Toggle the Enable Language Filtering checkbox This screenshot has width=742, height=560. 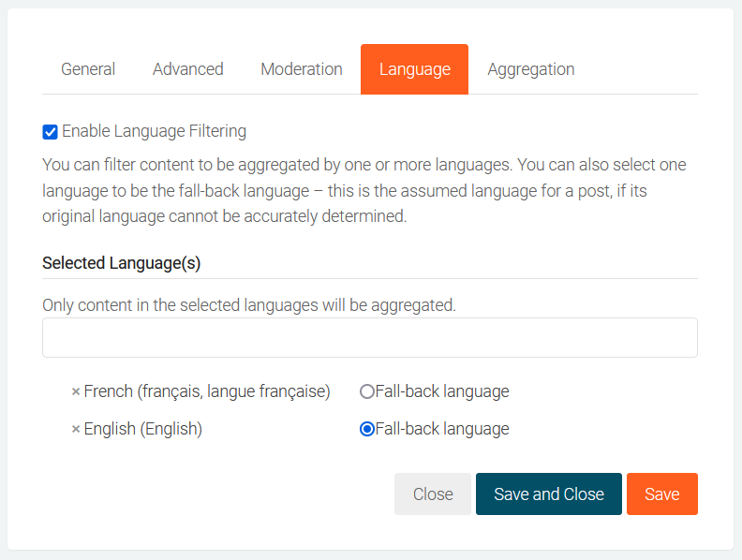[51, 132]
